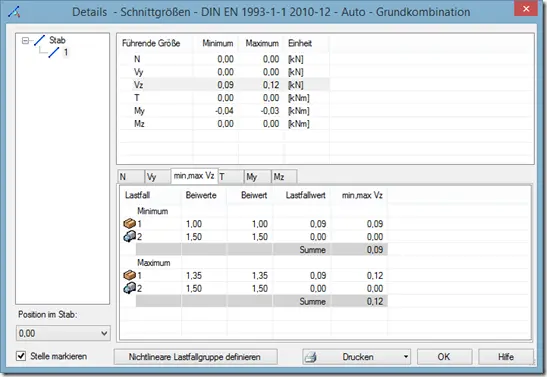This screenshot has height=377, width=547.
Task: Switch to the My tab
Action: pos(258,177)
